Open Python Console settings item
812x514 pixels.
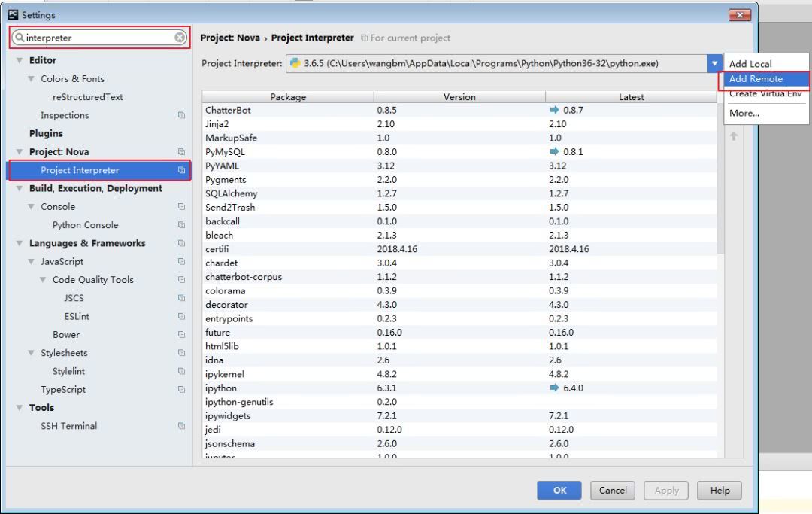point(86,225)
